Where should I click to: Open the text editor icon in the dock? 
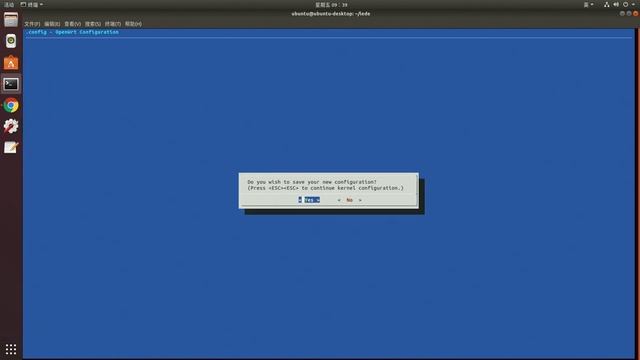point(11,147)
